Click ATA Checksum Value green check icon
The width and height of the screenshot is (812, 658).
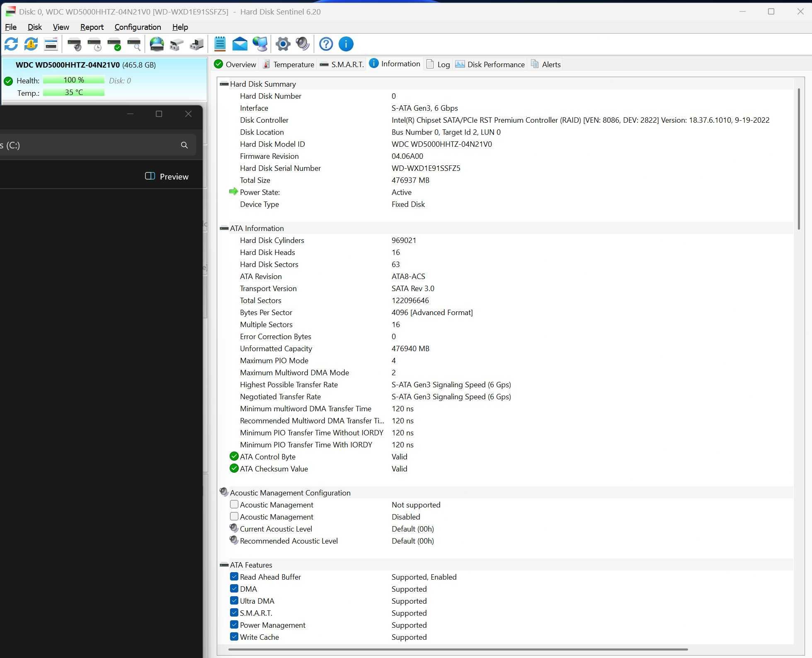(234, 469)
